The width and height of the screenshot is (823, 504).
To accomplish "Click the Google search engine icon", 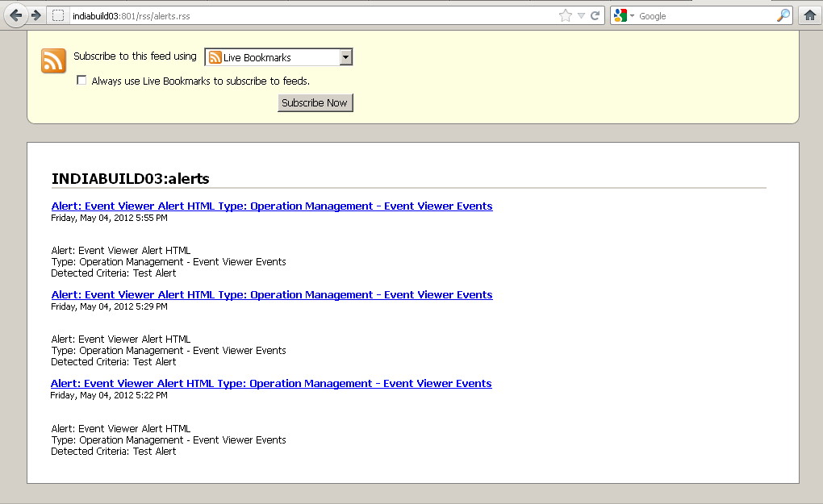I will pyautogui.click(x=620, y=15).
